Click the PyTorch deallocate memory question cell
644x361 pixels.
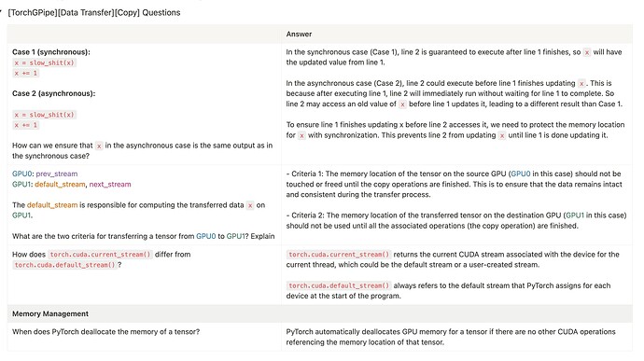(144, 337)
